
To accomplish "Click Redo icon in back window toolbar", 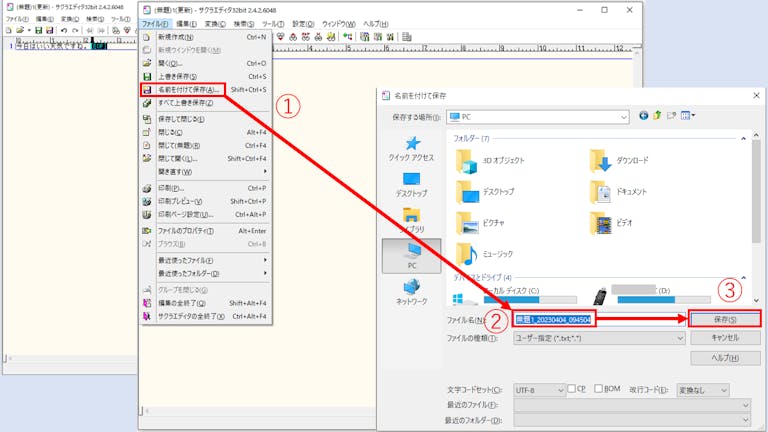I will click(75, 30).
